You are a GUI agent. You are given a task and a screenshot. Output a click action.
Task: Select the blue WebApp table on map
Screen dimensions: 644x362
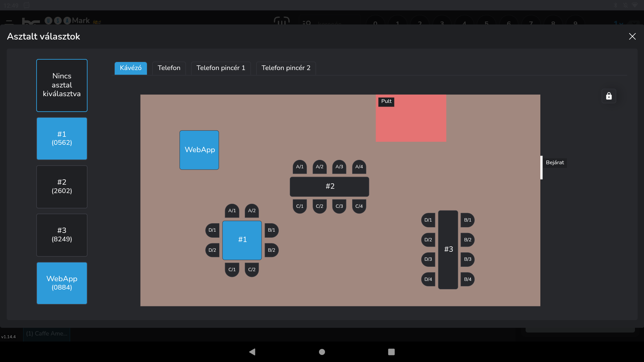tap(199, 150)
